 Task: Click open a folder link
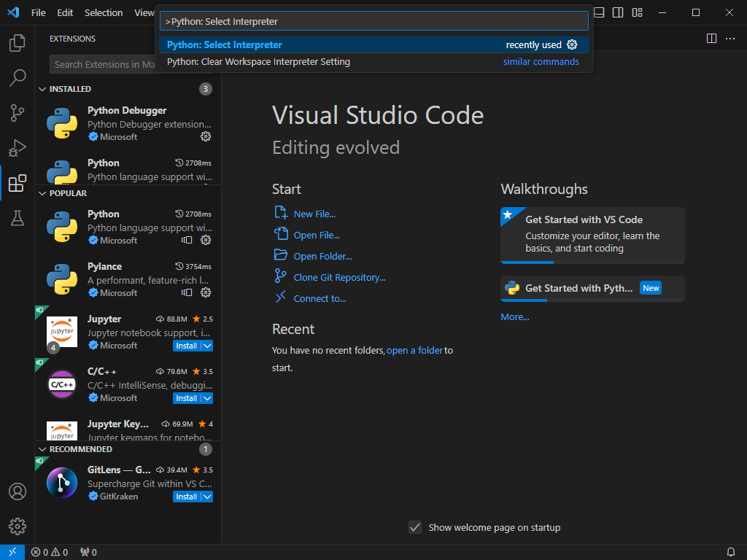tap(414, 351)
